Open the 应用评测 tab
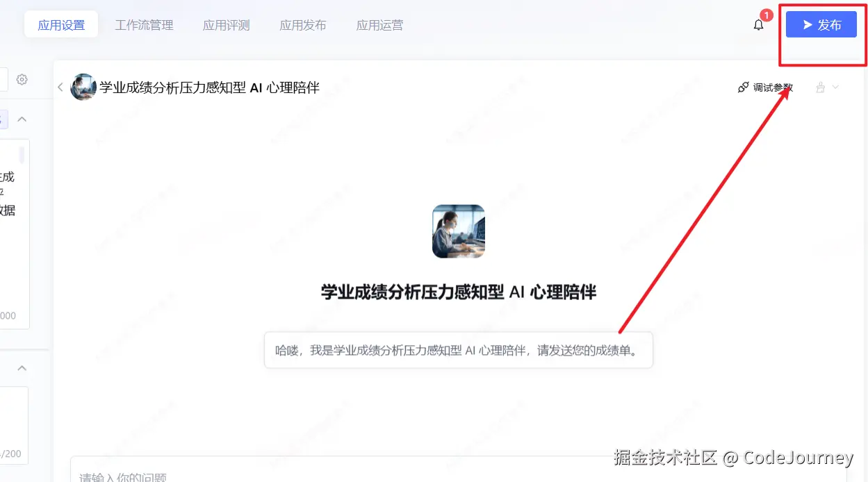868x482 pixels. pos(226,24)
